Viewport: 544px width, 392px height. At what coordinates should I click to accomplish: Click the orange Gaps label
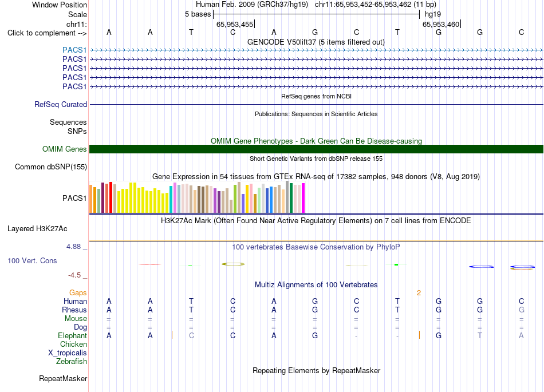[78, 293]
